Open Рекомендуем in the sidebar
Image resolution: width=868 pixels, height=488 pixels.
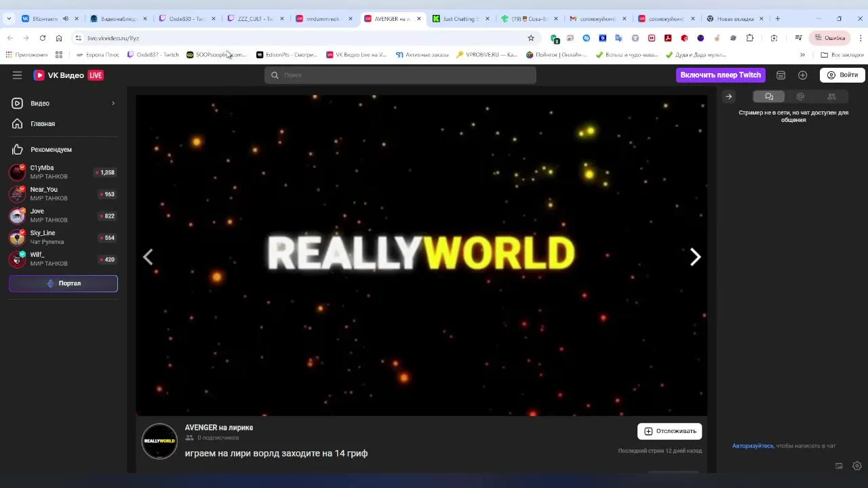[51, 149]
